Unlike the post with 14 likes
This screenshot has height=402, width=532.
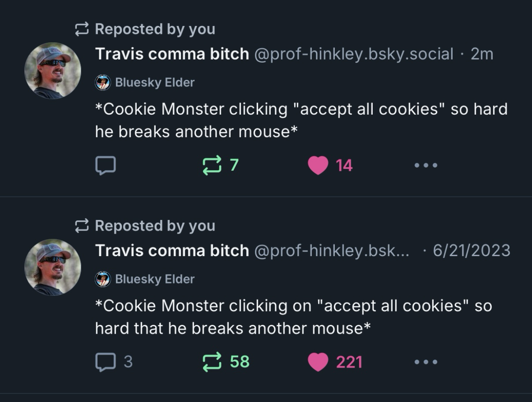pyautogui.click(x=318, y=166)
